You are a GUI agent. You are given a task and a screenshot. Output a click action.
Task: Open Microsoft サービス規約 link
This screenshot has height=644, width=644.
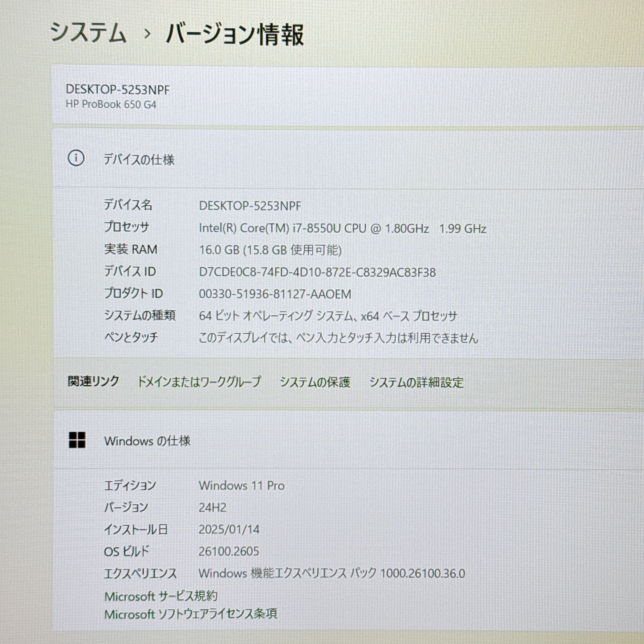click(x=161, y=596)
